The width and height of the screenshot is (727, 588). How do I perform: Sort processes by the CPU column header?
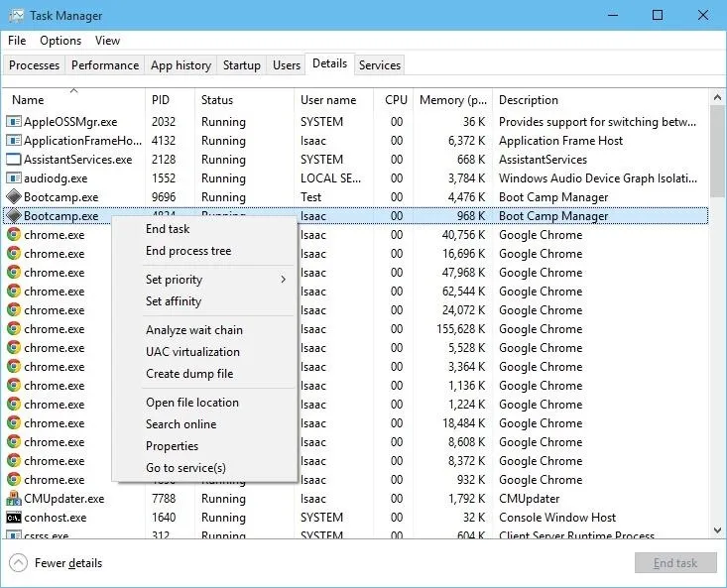pos(396,100)
